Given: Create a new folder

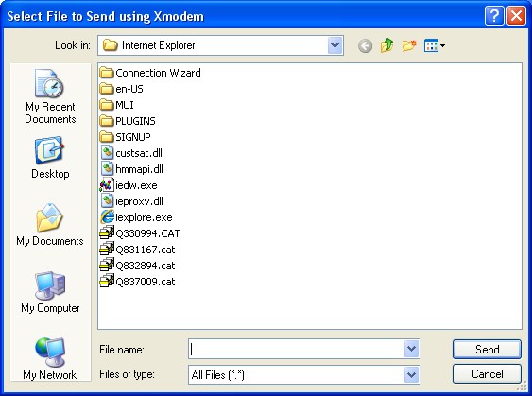Looking at the screenshot, I should 409,45.
